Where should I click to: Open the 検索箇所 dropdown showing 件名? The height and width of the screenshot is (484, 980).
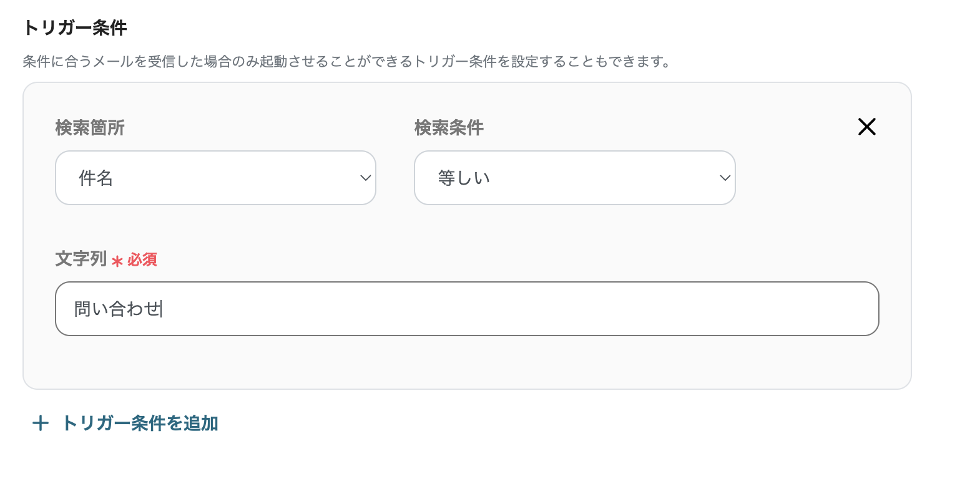point(215,178)
